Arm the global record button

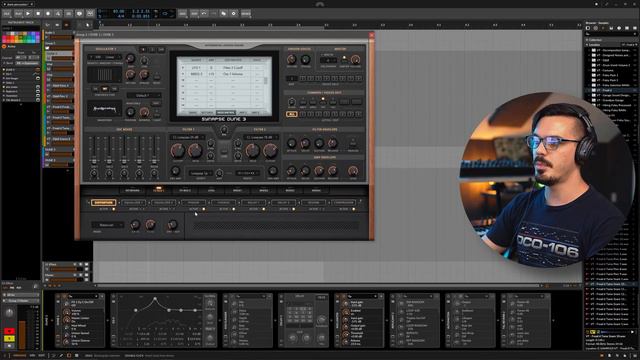tap(48, 13)
